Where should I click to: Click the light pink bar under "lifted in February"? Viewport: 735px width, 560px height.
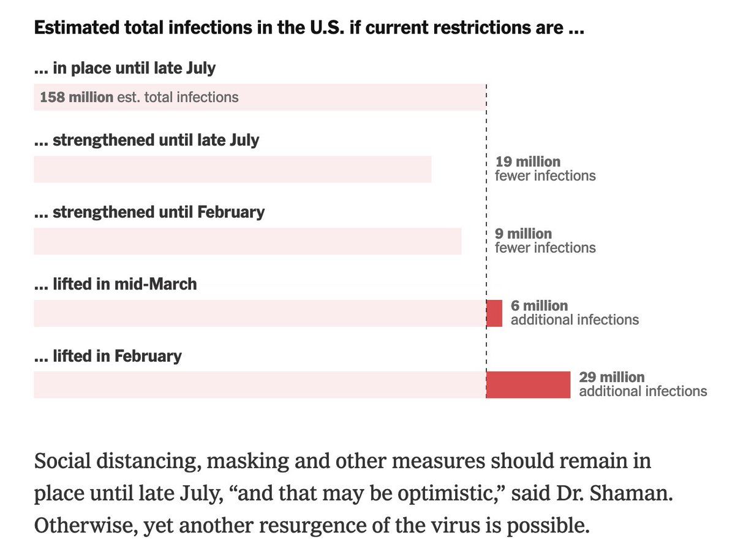click(259, 385)
